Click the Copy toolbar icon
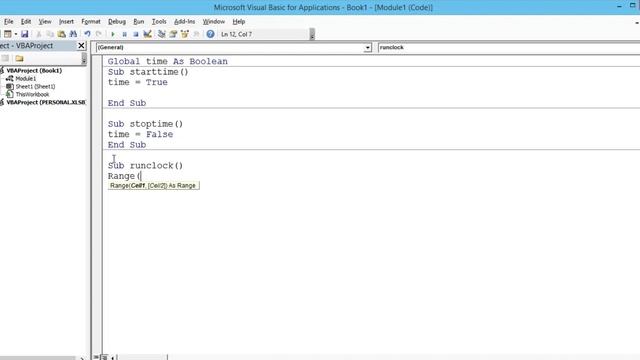The width and height of the screenshot is (640, 360). [50, 34]
